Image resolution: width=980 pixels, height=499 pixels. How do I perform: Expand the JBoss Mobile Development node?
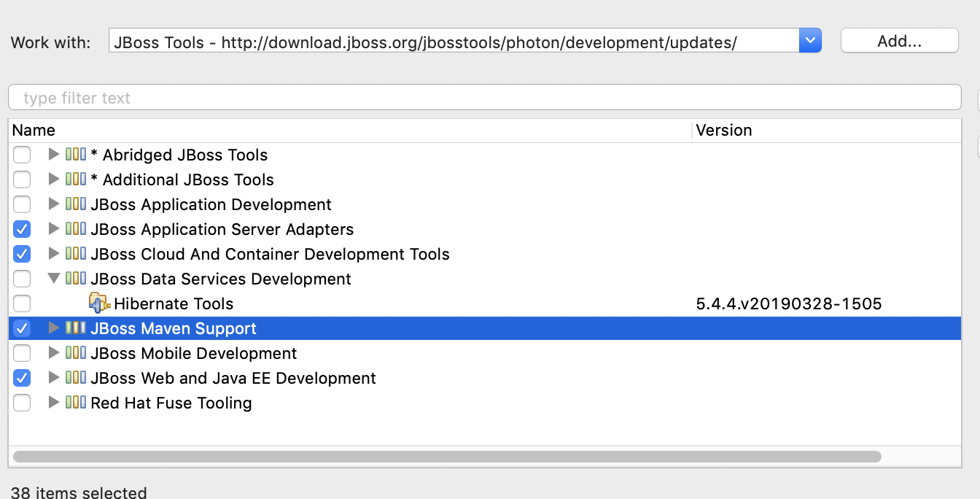tap(53, 353)
